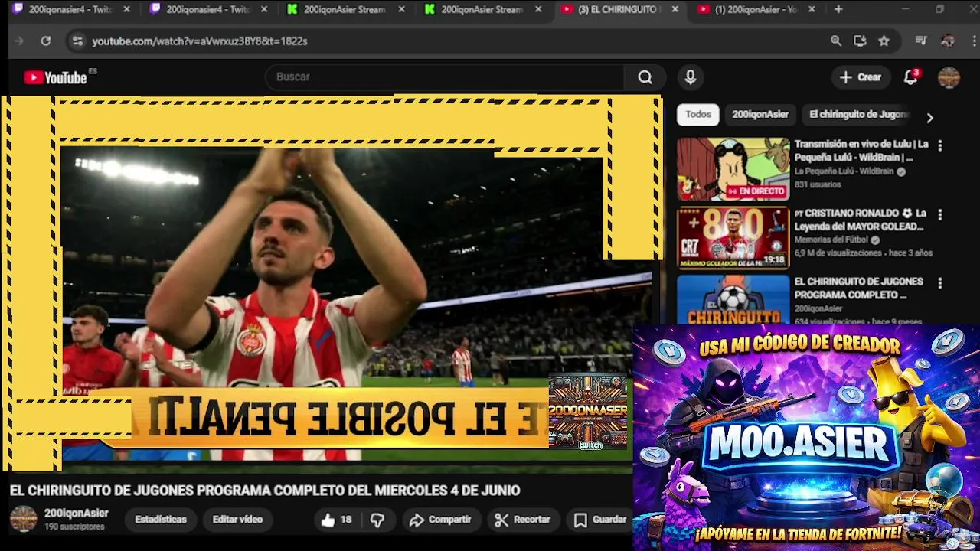Image resolution: width=980 pixels, height=551 pixels.
Task: Go forward in browser history
Action: click(x=19, y=41)
